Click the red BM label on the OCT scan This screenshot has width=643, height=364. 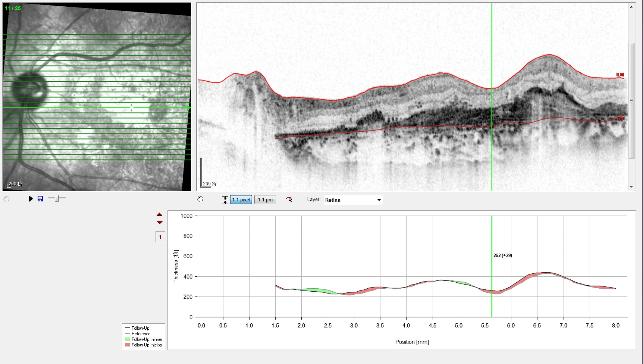point(621,119)
